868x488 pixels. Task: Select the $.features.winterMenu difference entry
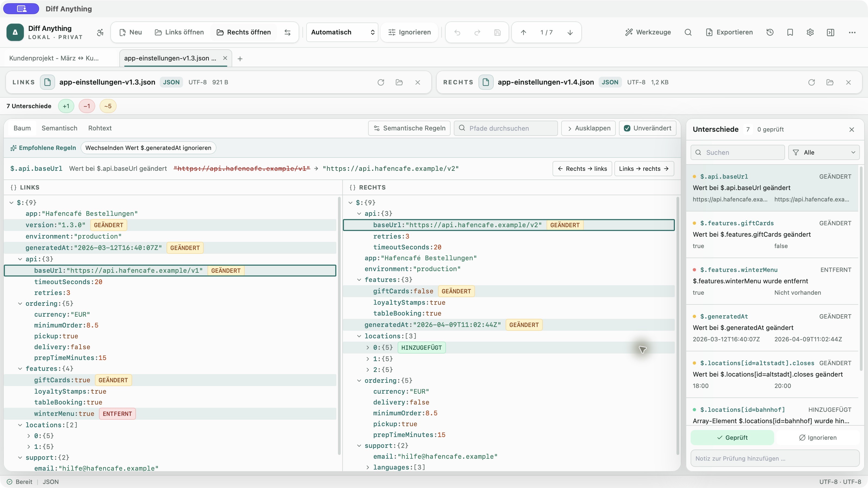tap(772, 281)
